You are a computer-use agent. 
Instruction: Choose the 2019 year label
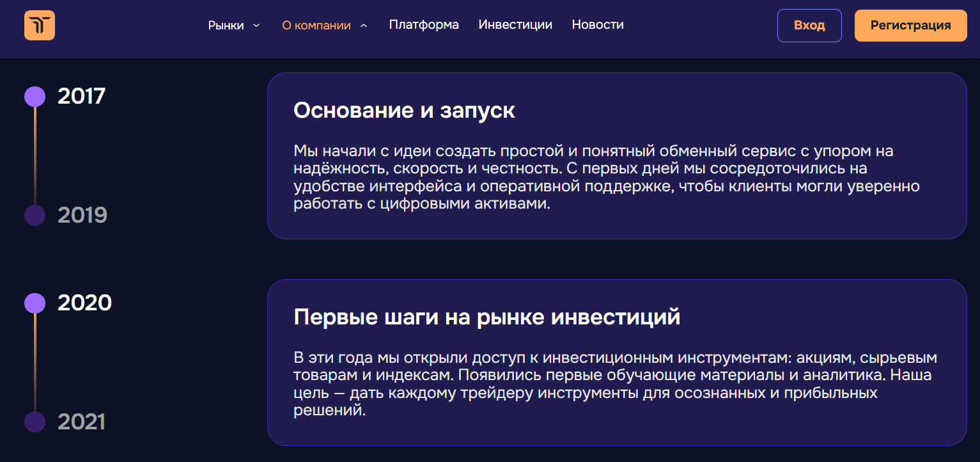pos(82,215)
